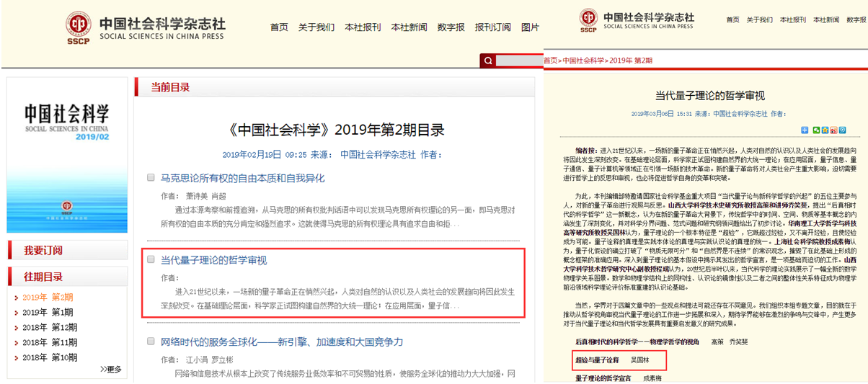This screenshot has width=868, height=384.
Task: Check the box beside 马克思论所有权的自由本质和自我异化
Action: click(151, 177)
